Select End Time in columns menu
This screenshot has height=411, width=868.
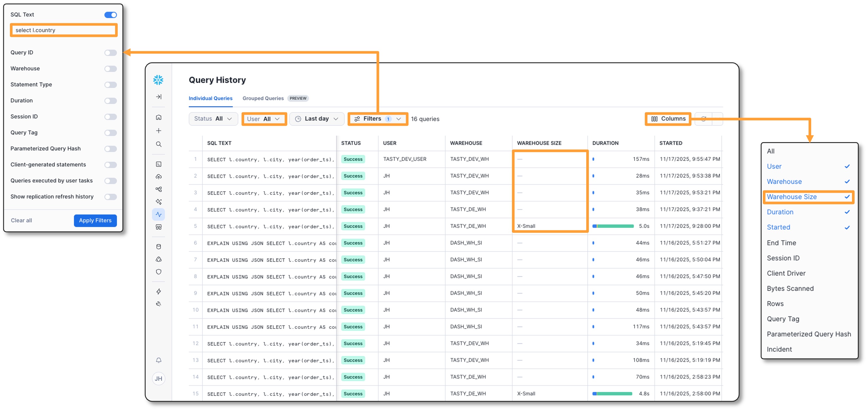tap(781, 243)
